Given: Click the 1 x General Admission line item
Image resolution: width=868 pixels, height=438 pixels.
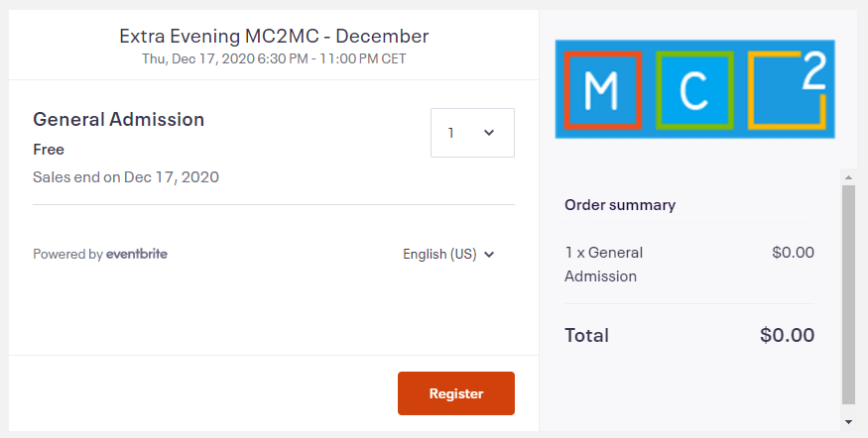Looking at the screenshot, I should [604, 265].
